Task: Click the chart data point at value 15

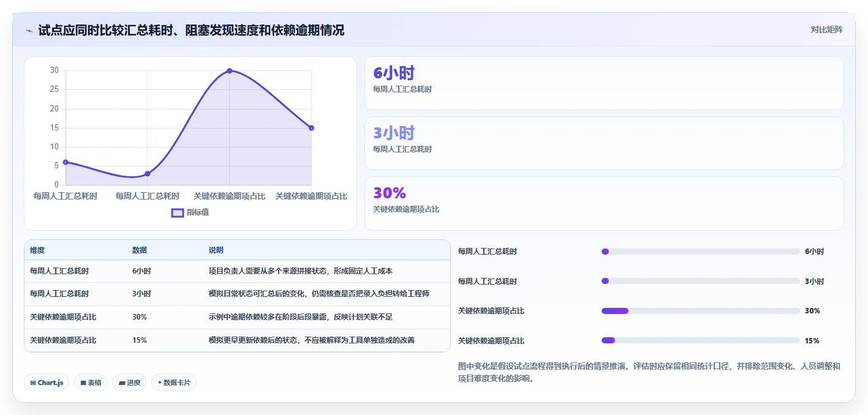Action: pyautogui.click(x=311, y=128)
